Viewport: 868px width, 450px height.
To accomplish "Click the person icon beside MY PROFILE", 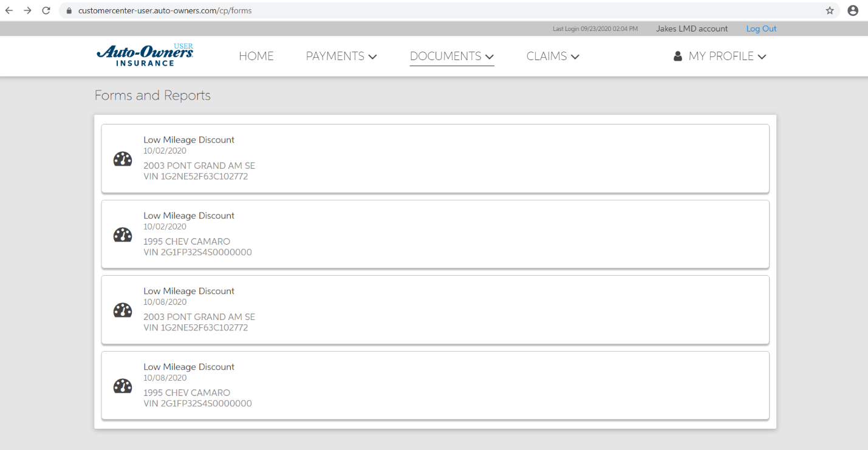I will [678, 56].
